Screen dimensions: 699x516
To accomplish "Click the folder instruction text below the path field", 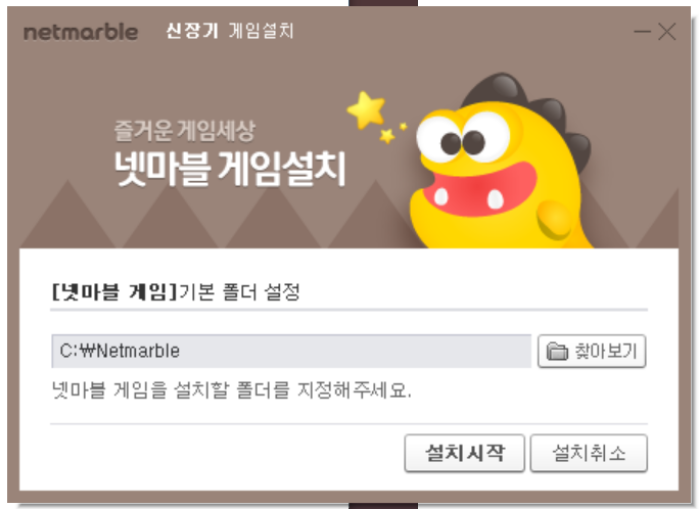I will 231,390.
